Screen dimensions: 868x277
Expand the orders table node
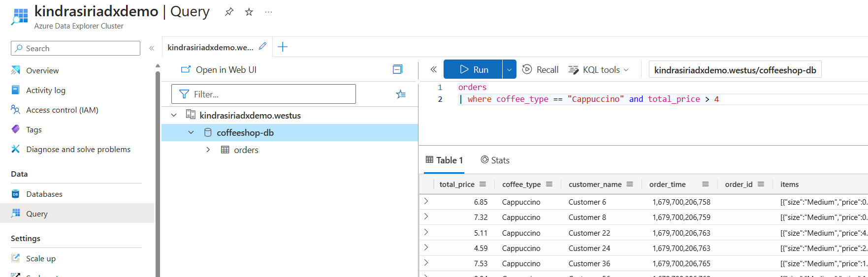(x=208, y=150)
